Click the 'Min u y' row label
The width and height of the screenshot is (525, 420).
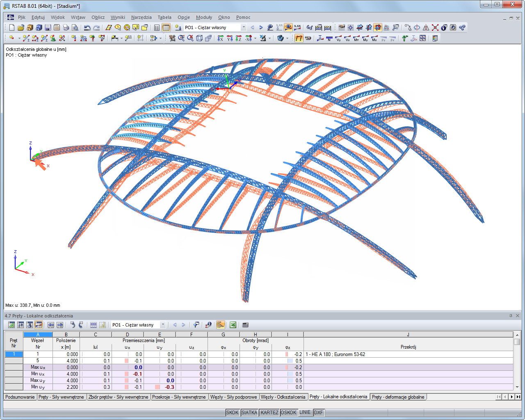tap(38, 387)
